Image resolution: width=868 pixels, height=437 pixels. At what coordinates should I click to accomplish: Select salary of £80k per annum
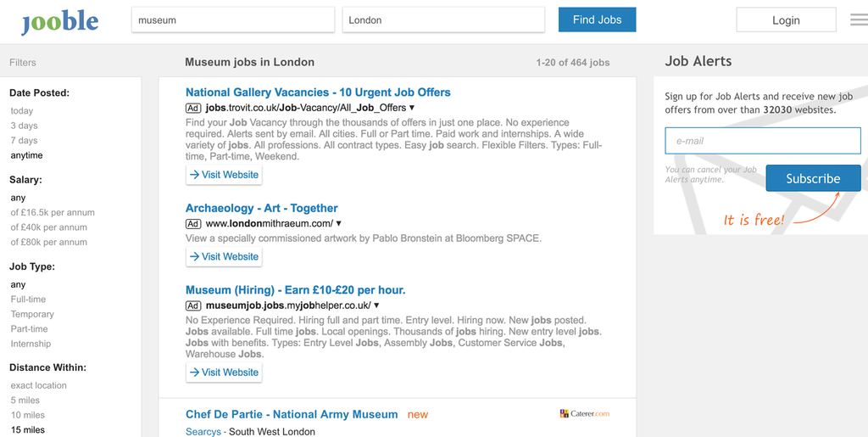tap(48, 242)
